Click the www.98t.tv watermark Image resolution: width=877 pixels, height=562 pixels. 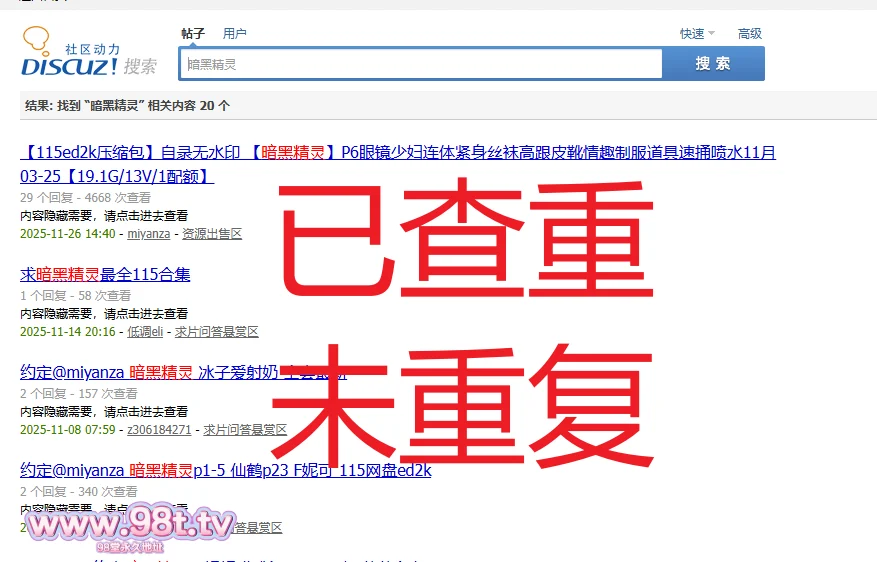(x=130, y=525)
